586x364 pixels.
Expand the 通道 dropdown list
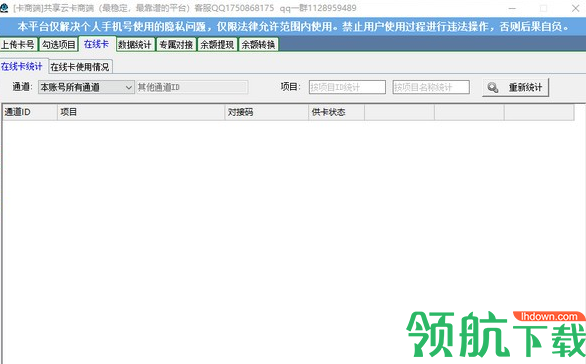(x=86, y=87)
